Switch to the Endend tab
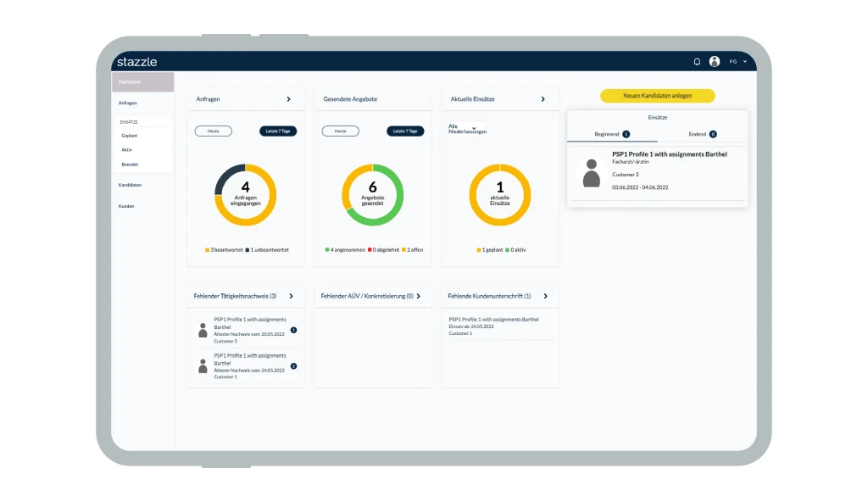Viewport: 868px width, 502px height. tap(703, 134)
